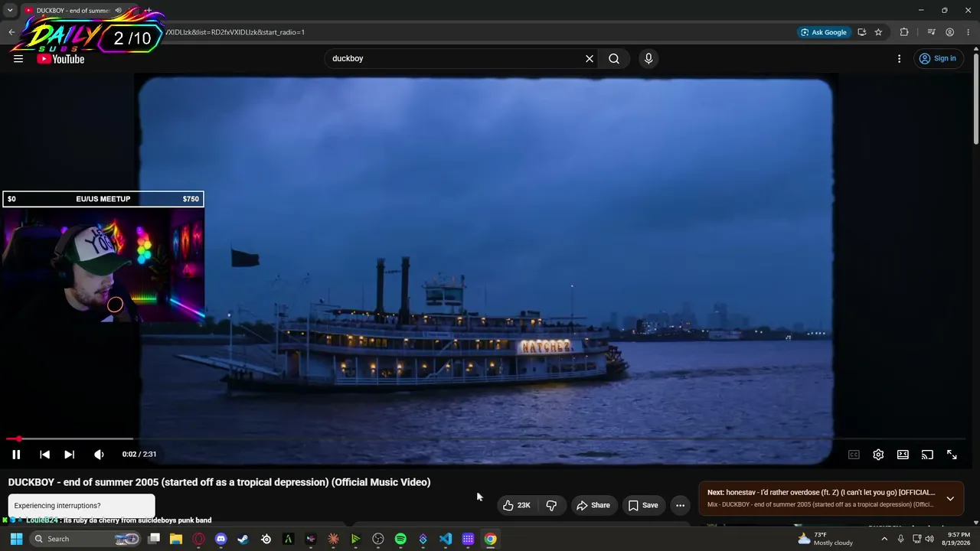The height and width of the screenshot is (551, 980).
Task: Open Task View on the taskbar
Action: click(x=154, y=539)
